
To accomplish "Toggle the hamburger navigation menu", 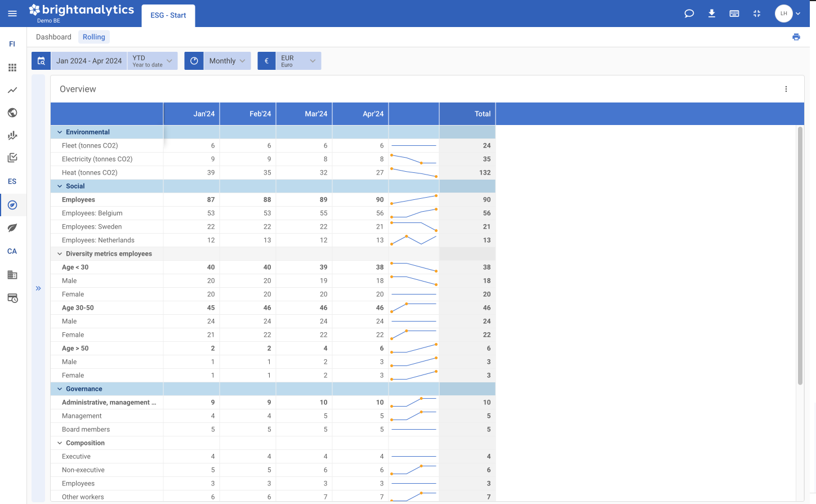I will pos(12,13).
